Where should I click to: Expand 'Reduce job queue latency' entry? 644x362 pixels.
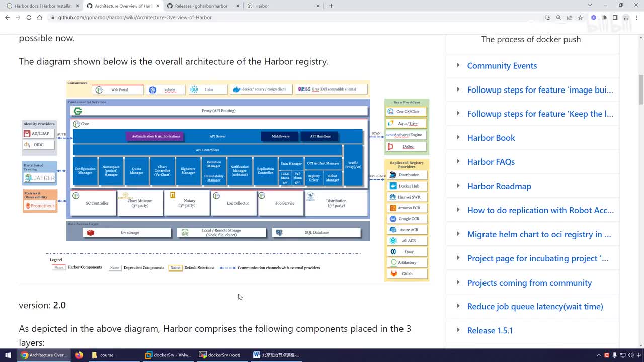point(458,306)
